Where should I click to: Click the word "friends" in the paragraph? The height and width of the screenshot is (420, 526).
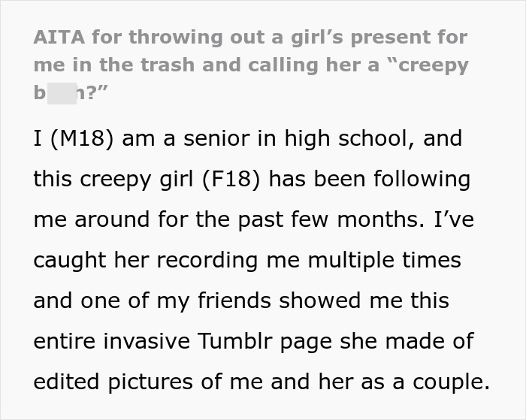coord(234,301)
